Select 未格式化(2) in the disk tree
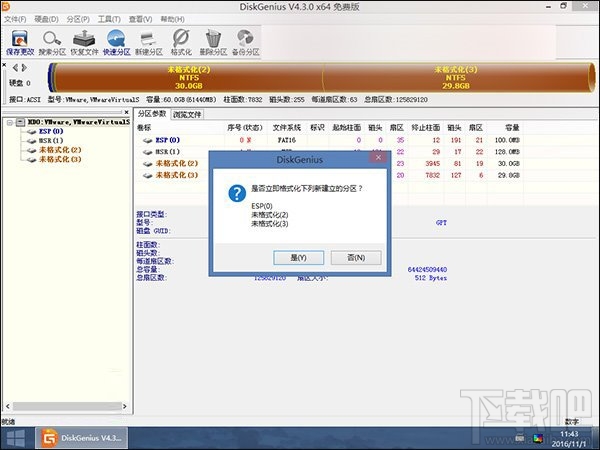 pos(60,150)
